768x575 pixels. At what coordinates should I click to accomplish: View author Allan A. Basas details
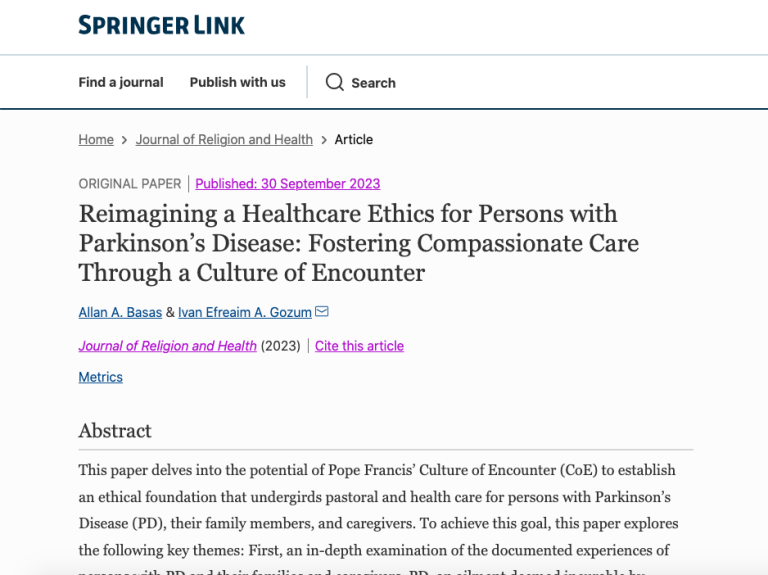click(120, 312)
